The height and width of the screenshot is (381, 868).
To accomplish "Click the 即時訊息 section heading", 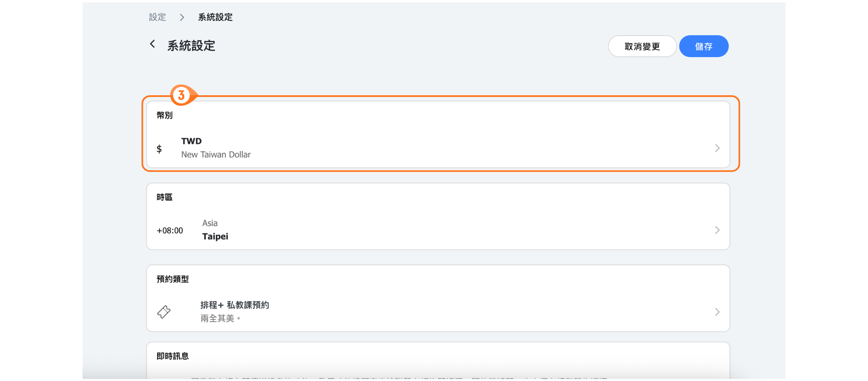I will [x=172, y=356].
